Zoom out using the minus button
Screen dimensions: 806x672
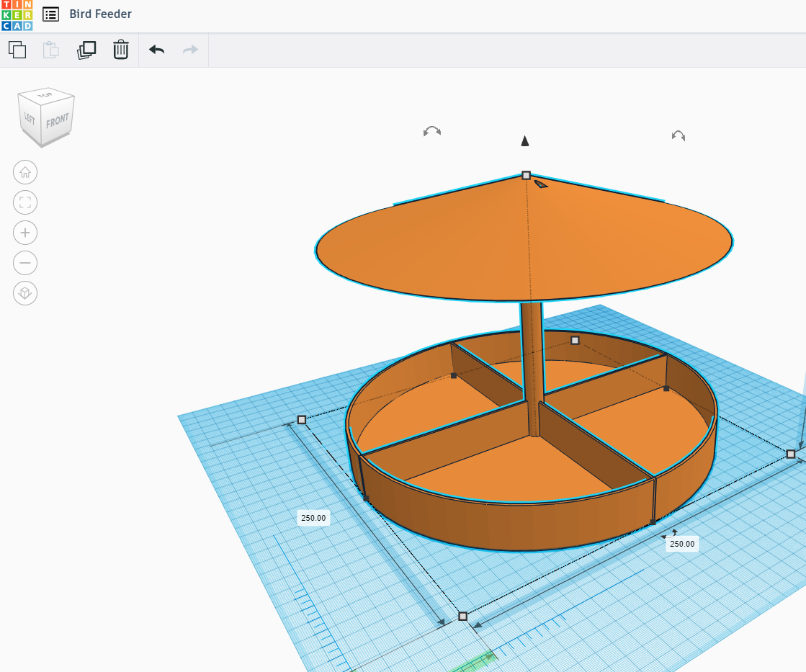pyautogui.click(x=25, y=263)
